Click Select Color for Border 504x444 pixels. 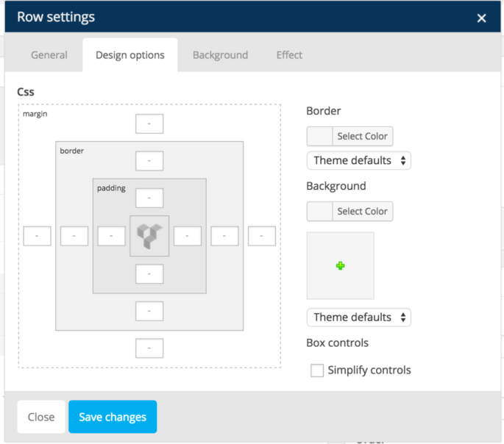pos(349,136)
